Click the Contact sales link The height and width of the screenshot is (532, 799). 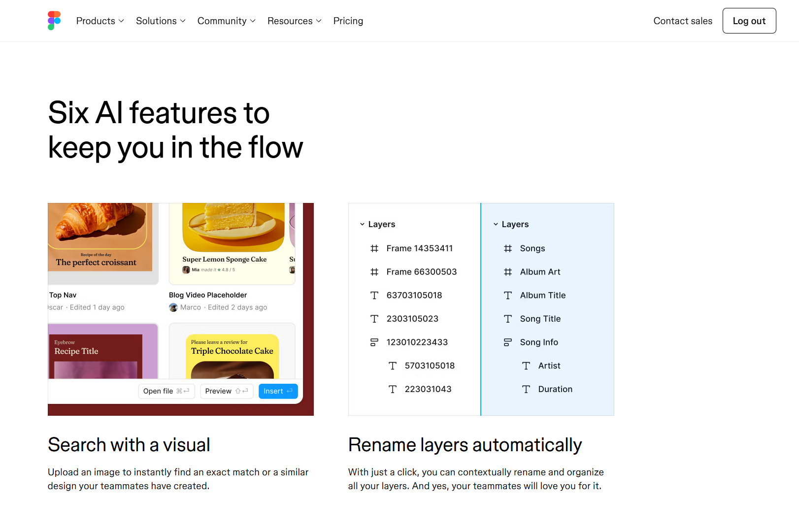coord(682,21)
